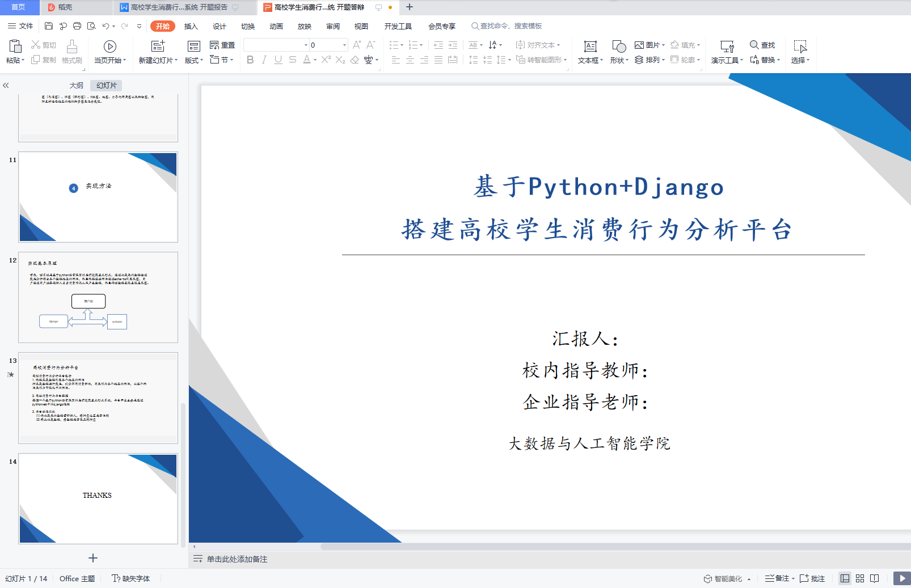Open the 文件 file menu
This screenshot has height=588, width=911.
20,26
